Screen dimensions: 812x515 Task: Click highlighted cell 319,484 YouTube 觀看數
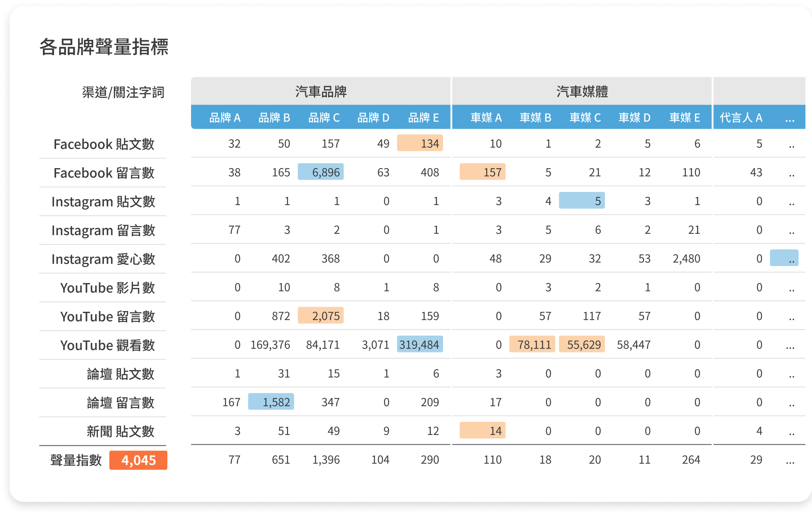coord(420,345)
